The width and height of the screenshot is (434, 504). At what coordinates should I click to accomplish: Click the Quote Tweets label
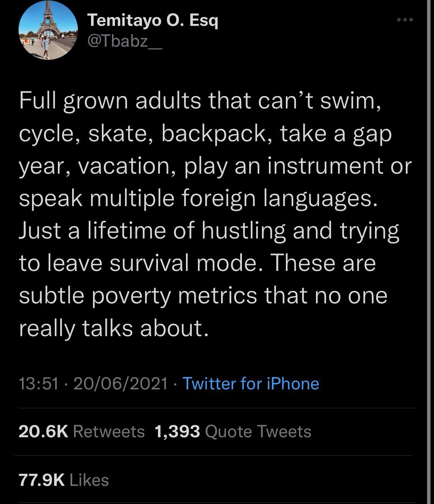pos(258,431)
